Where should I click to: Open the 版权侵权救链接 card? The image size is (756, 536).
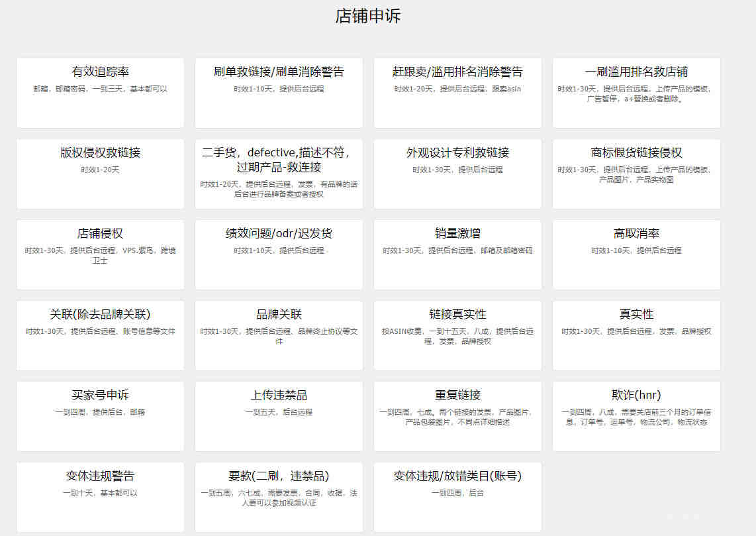tap(100, 174)
